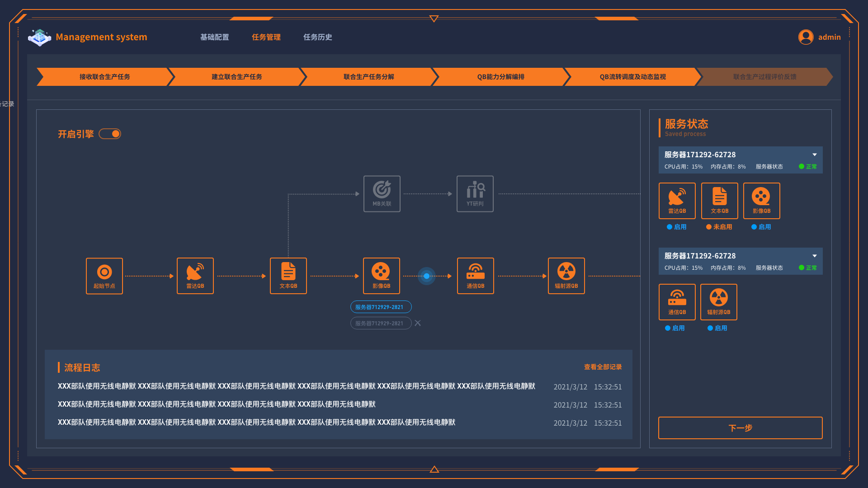Click the Management system title text
This screenshot has height=488, width=868.
point(102,37)
